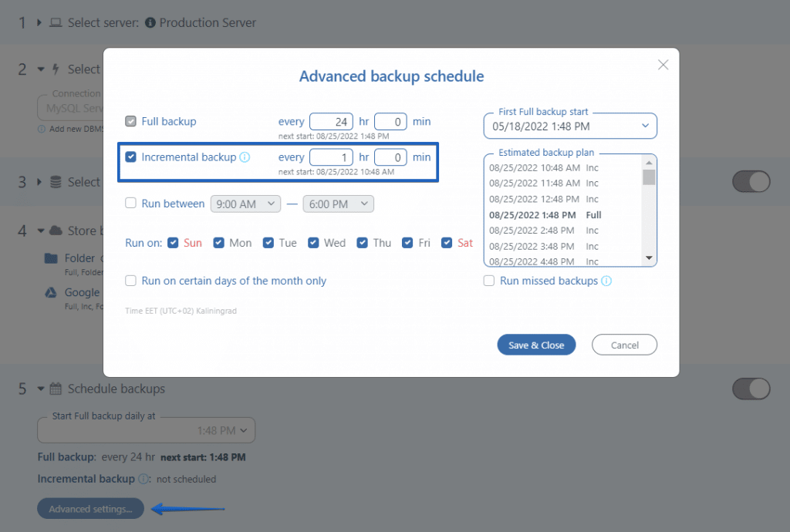Click the lightning bolt icon on step 2

[x=56, y=69]
